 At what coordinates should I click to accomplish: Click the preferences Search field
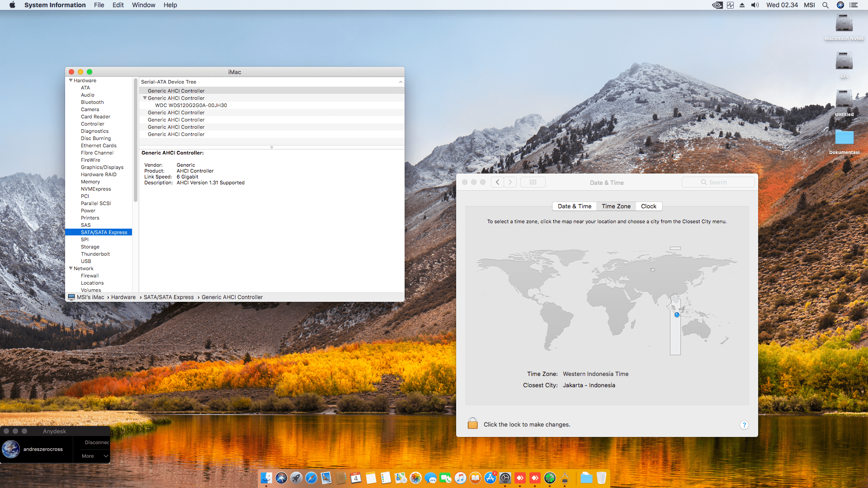click(718, 182)
